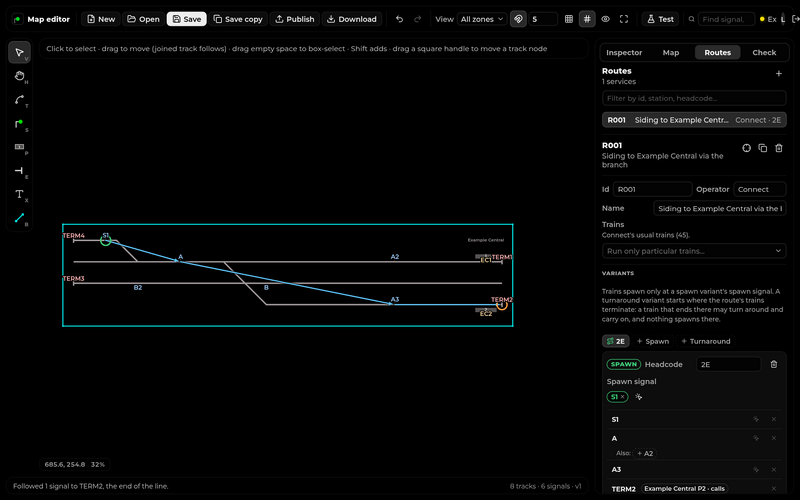This screenshot has width=800, height=500.
Task: Add a Spawn variant
Action: point(653,341)
